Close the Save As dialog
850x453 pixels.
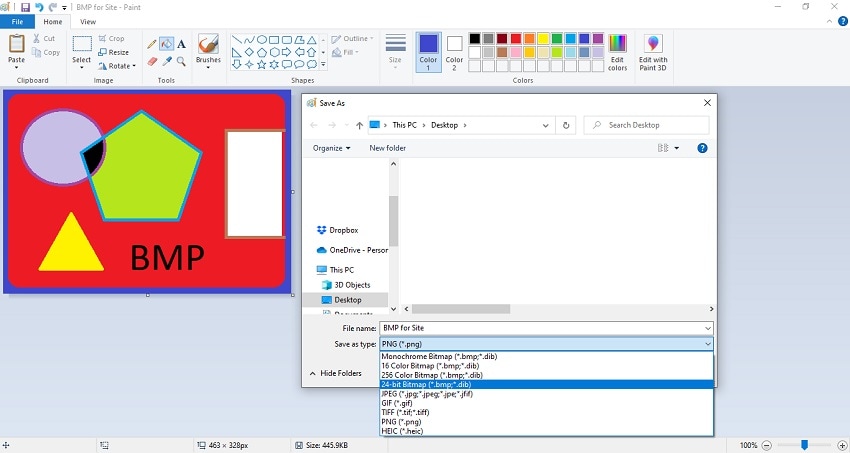tap(707, 103)
